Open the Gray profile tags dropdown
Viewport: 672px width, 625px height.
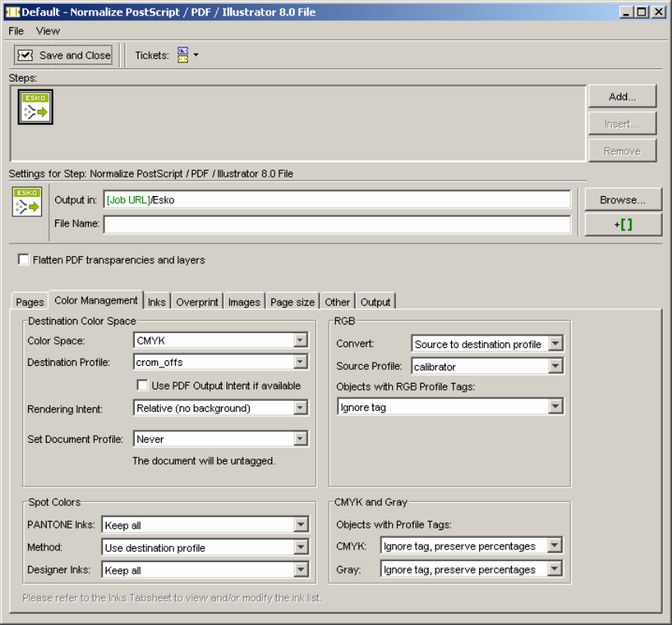click(555, 569)
